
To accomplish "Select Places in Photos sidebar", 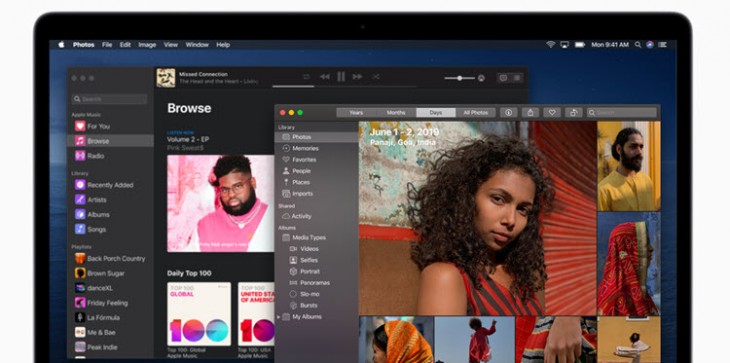I will tap(317, 182).
